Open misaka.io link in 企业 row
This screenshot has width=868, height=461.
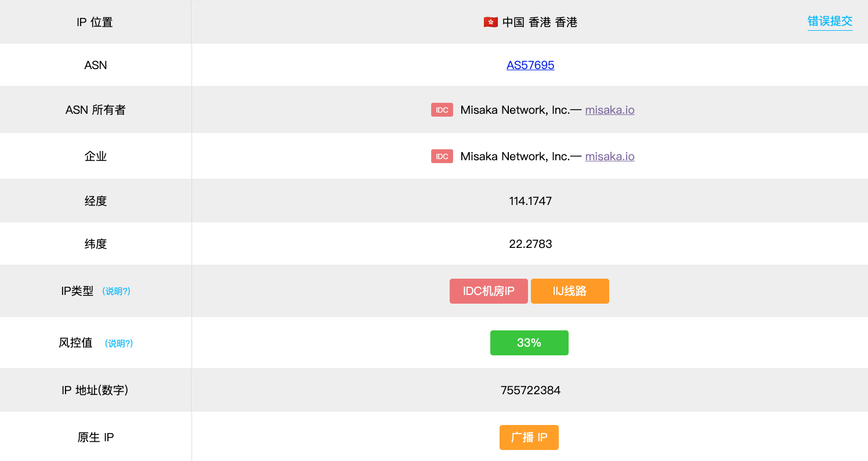pyautogui.click(x=609, y=156)
